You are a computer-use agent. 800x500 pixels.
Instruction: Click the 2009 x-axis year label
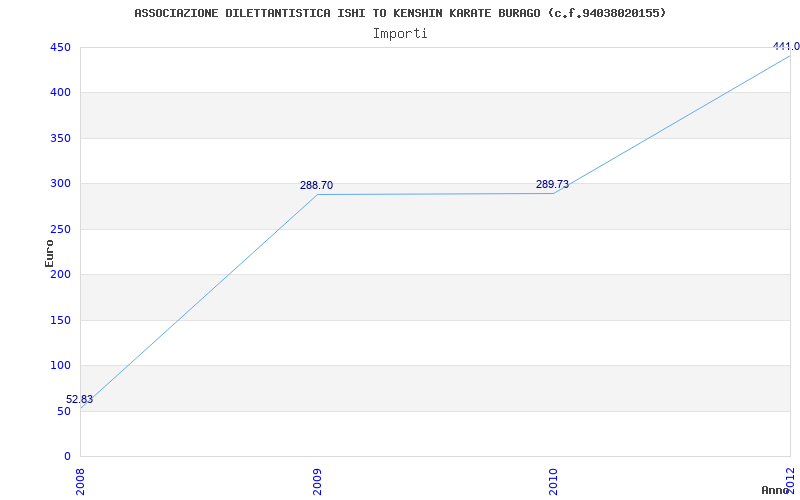coord(317,482)
